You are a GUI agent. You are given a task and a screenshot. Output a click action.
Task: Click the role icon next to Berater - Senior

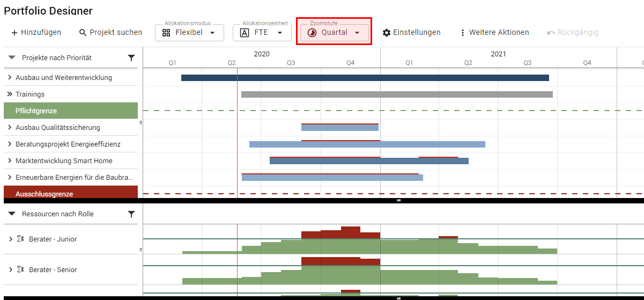(20, 270)
